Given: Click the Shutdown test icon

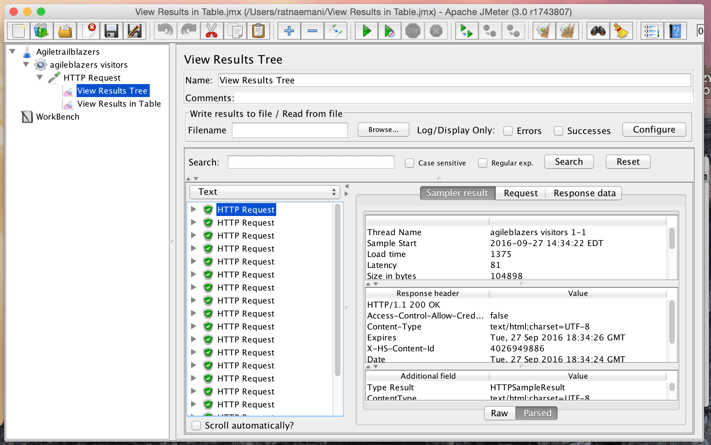Looking at the screenshot, I should pos(436,31).
